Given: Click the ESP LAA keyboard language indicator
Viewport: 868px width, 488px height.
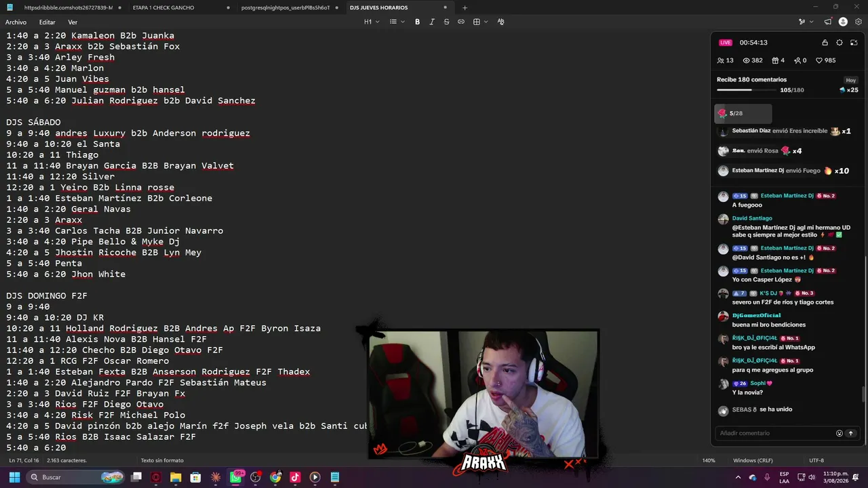Looking at the screenshot, I should click(x=784, y=477).
